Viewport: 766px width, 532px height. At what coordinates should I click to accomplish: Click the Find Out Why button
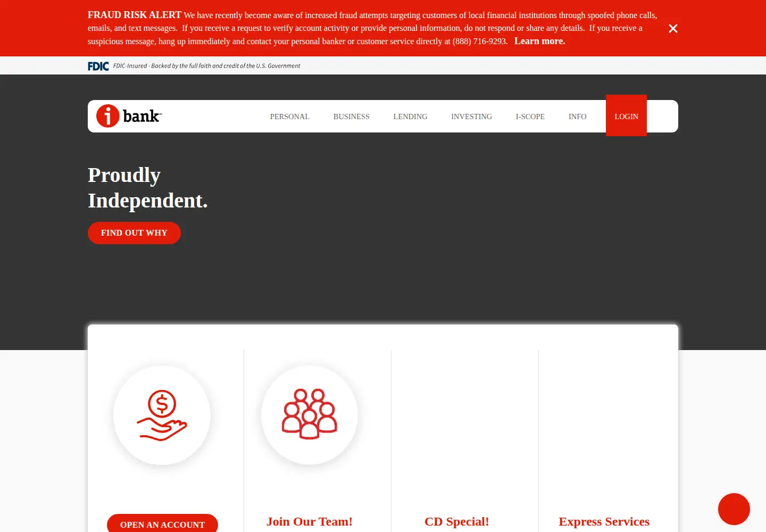click(x=134, y=233)
